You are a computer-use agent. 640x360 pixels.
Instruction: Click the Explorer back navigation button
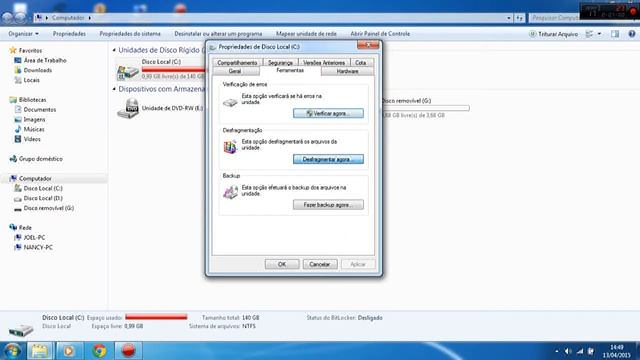pos(7,18)
